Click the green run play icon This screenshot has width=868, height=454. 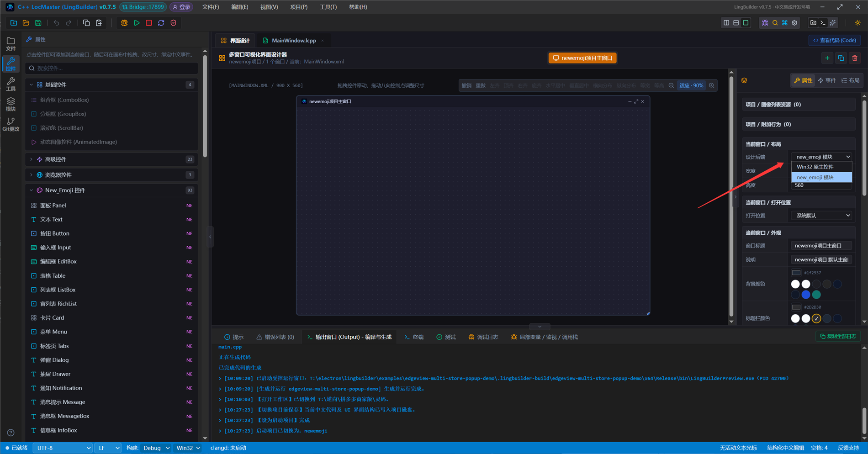[137, 23]
